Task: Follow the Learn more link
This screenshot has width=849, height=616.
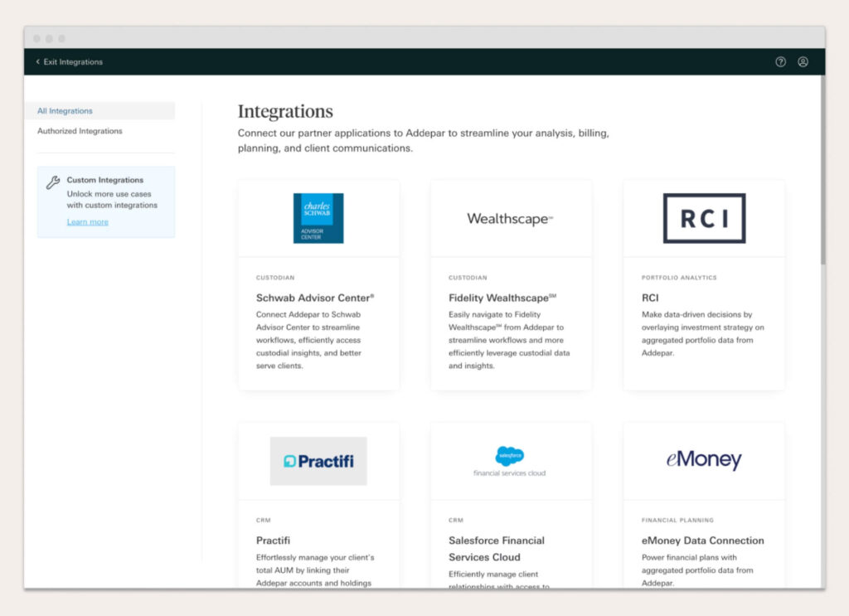Action: coord(88,222)
